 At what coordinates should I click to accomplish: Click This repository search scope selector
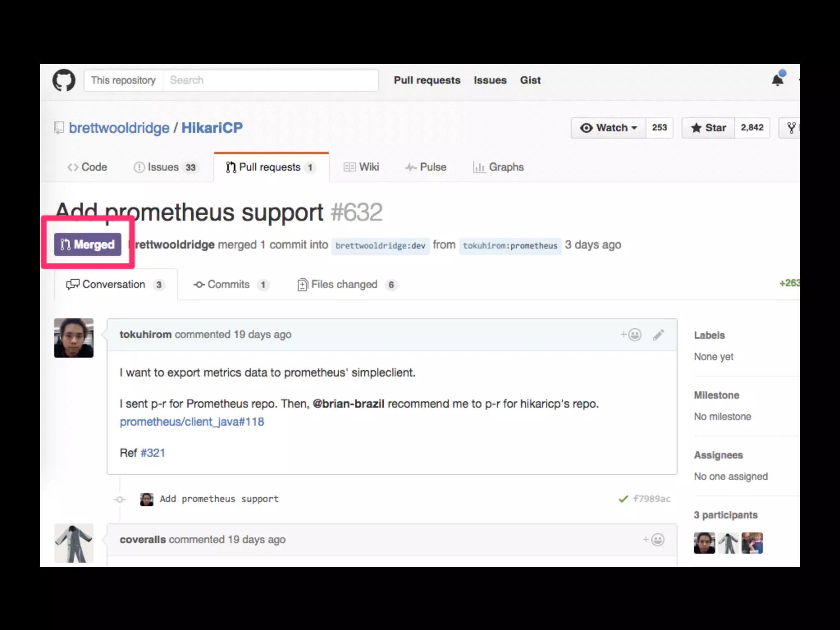click(123, 80)
